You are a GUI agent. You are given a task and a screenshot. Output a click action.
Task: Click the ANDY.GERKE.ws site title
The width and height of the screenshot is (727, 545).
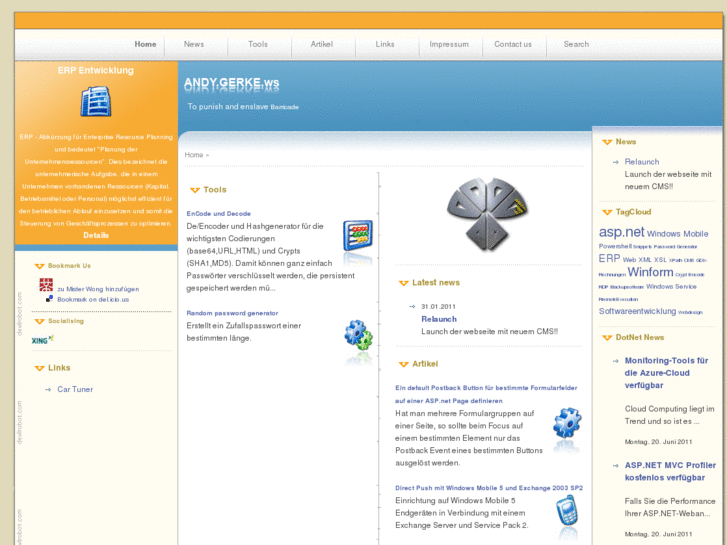231,83
